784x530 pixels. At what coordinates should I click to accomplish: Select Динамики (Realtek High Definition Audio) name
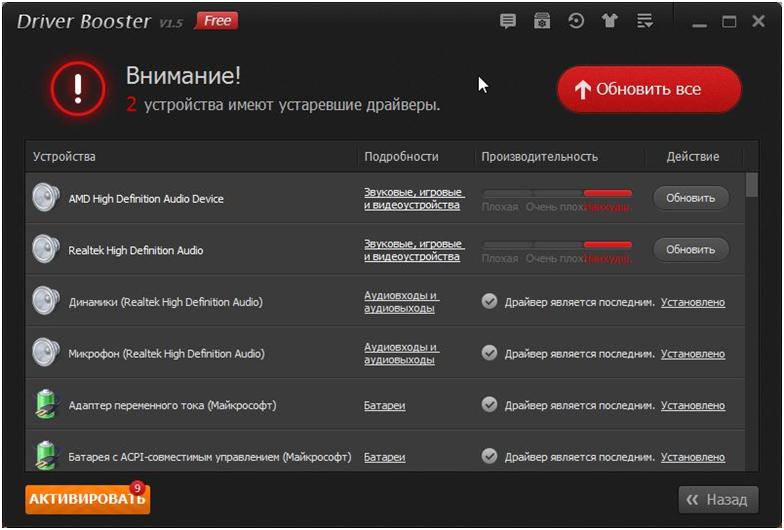tap(166, 302)
